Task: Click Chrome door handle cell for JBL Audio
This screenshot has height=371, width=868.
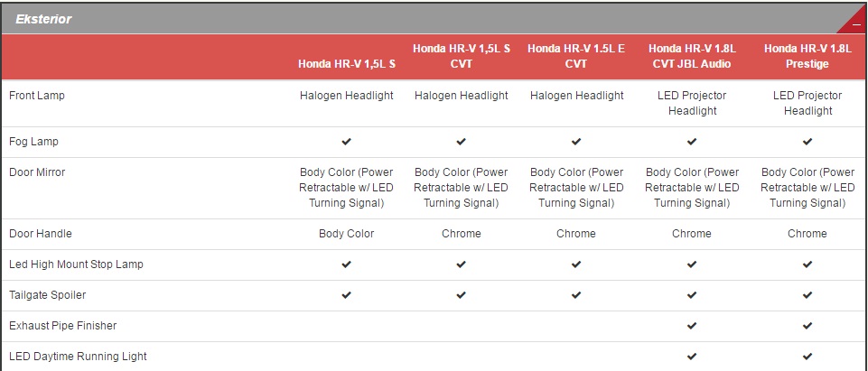Action: (692, 234)
